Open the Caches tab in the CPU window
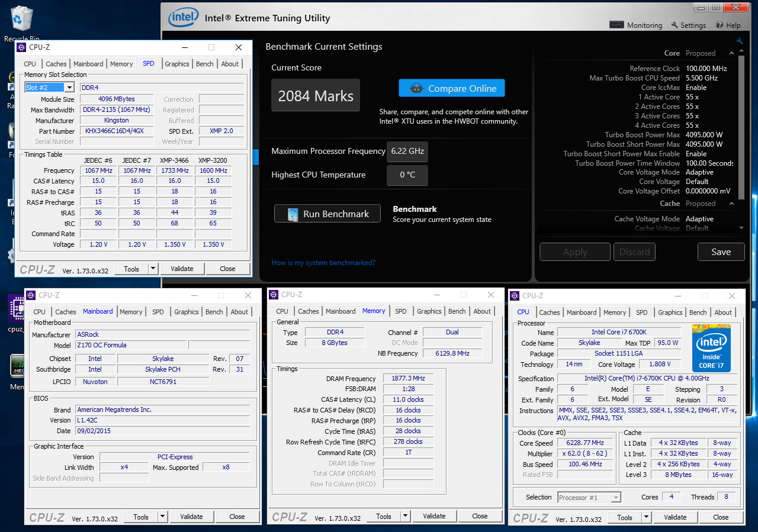Viewport: 758px width, 532px height. point(550,312)
